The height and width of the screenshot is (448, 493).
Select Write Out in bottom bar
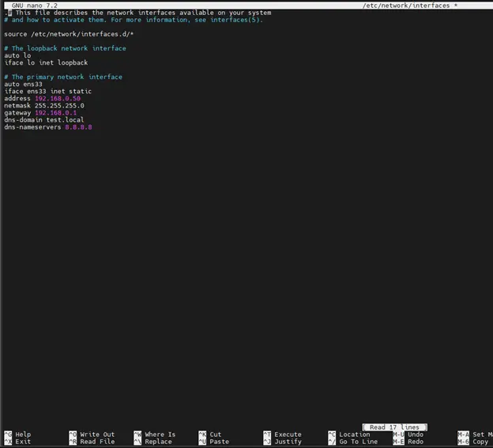point(96,435)
